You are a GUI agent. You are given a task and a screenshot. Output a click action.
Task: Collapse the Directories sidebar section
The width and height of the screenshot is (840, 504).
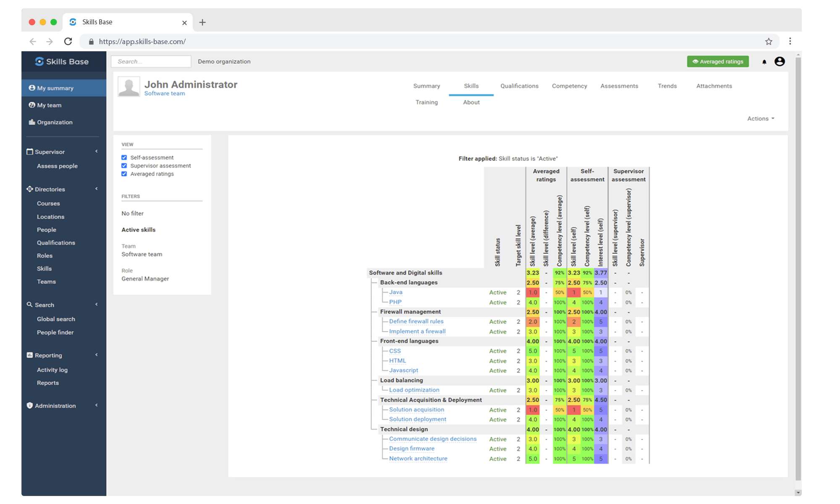tap(96, 189)
